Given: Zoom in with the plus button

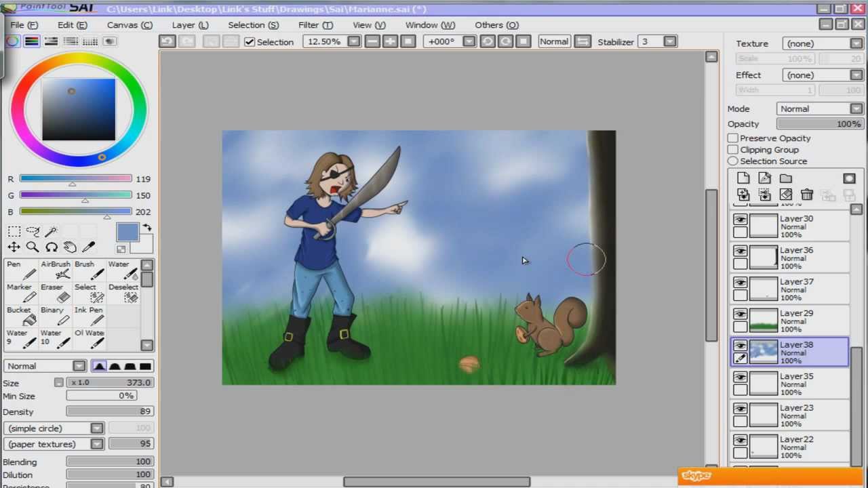Looking at the screenshot, I should pos(390,41).
